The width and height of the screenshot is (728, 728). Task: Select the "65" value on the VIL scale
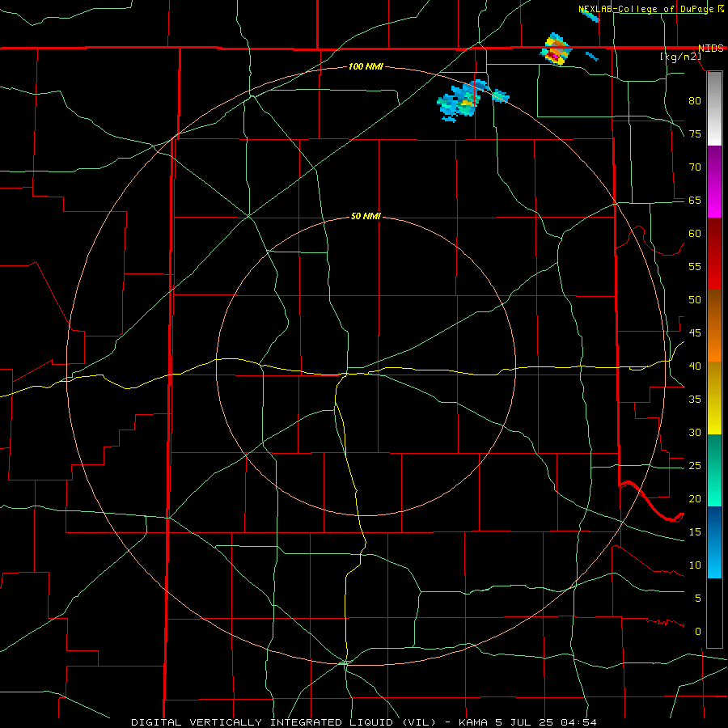click(x=695, y=201)
